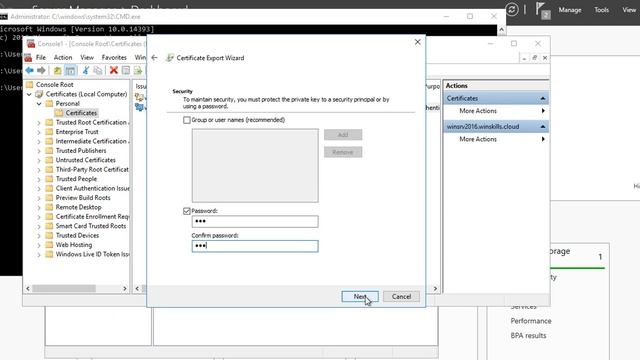Screen dimensions: 640x360
Task: Expand the Enterprise Trust node
Action: pyautogui.click(x=39, y=132)
